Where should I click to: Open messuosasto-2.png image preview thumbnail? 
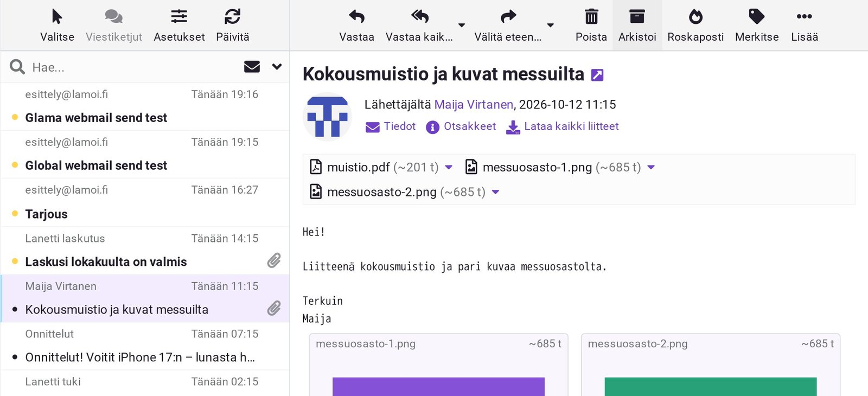click(711, 365)
